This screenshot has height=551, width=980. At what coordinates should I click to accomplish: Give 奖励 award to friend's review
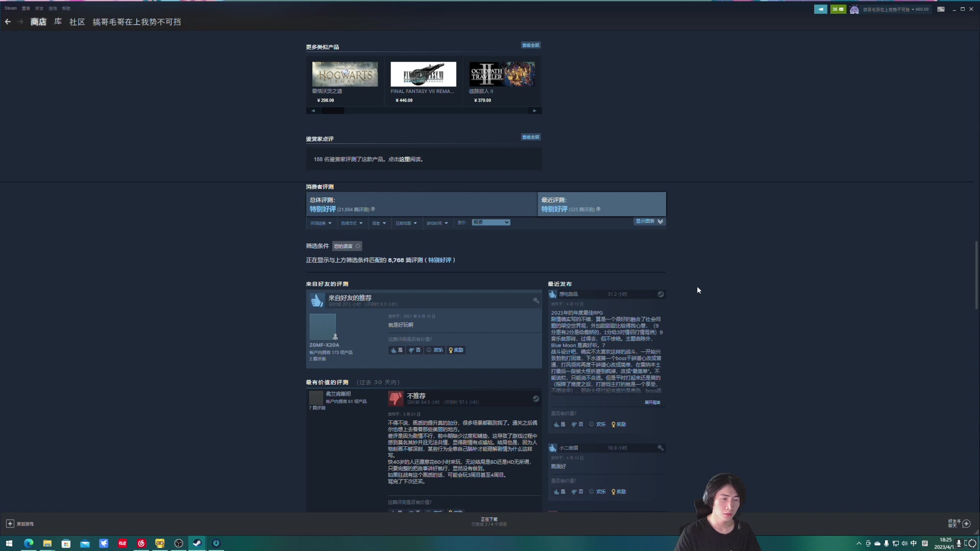(456, 350)
